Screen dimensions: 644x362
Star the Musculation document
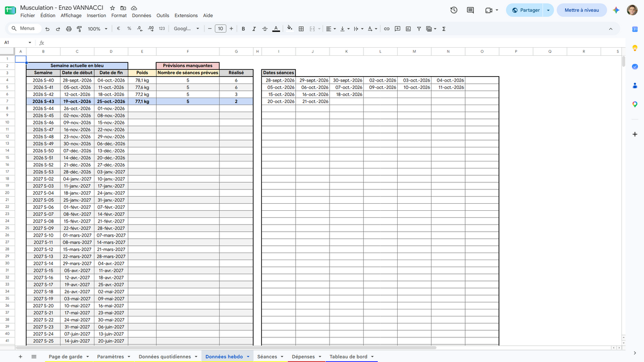click(x=113, y=8)
